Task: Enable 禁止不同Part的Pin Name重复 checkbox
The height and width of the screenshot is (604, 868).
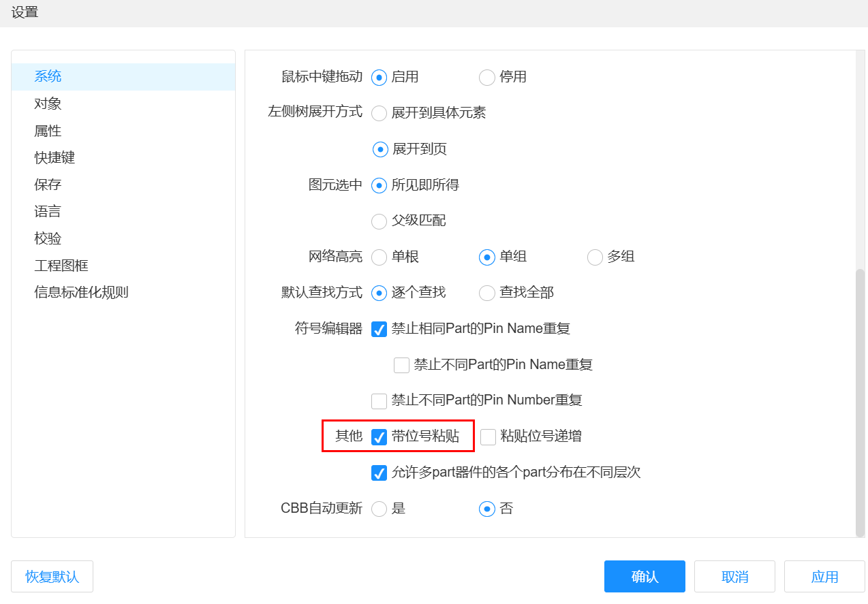Action: point(401,366)
